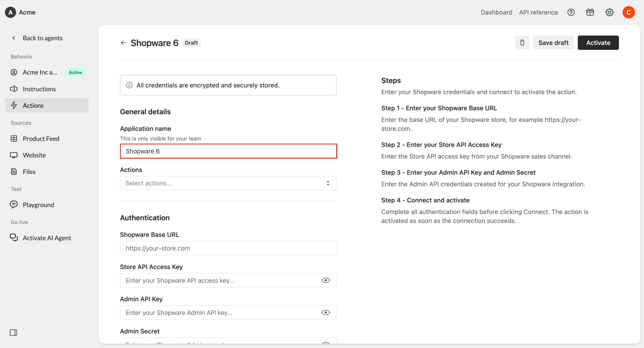Viewport: 644px width, 348px height.
Task: Open Activate AI Agent page
Action: coord(47,238)
